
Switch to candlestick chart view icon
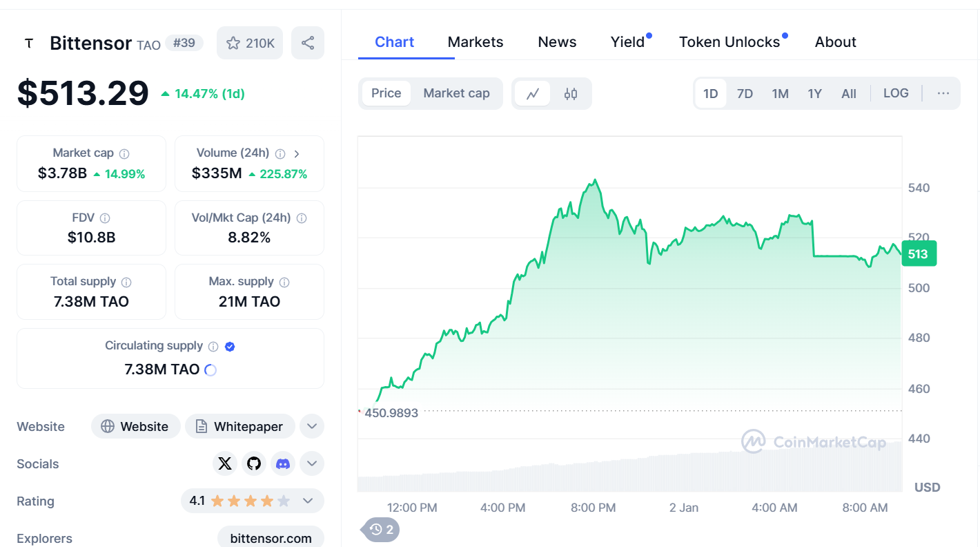pyautogui.click(x=571, y=94)
